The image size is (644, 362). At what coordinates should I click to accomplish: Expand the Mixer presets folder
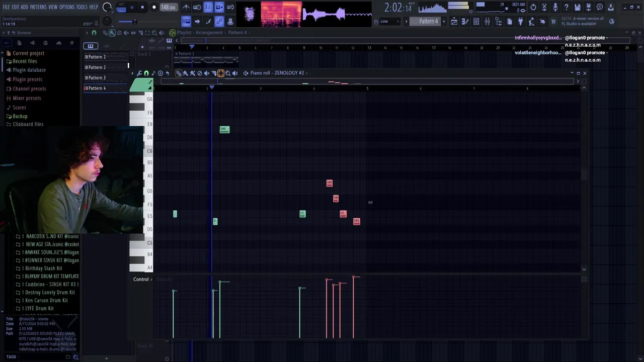(x=26, y=98)
